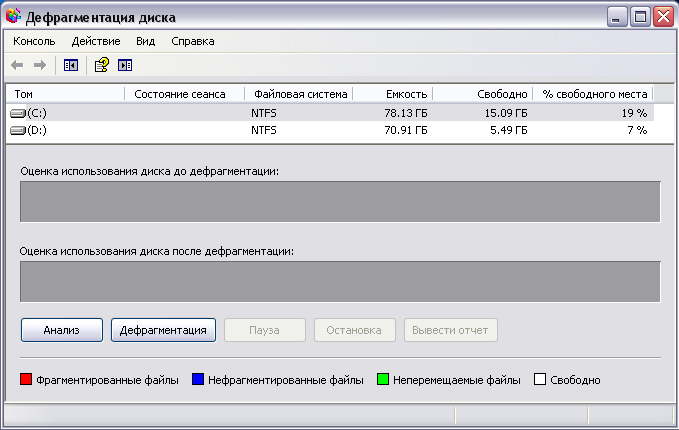The image size is (679, 430).
Task: Click the Disk Defragmenter title bar icon
Action: tap(13, 16)
